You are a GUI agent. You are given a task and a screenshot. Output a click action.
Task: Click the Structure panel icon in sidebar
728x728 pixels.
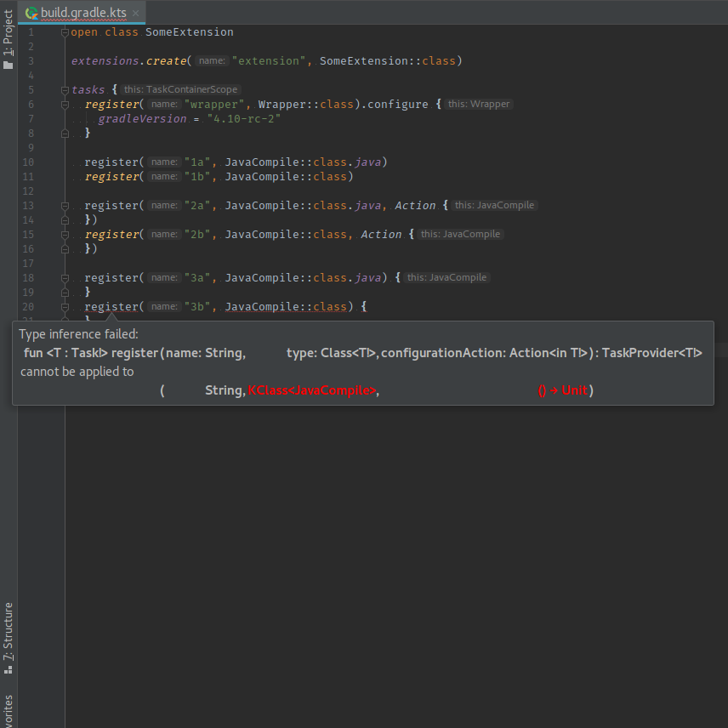point(8,670)
